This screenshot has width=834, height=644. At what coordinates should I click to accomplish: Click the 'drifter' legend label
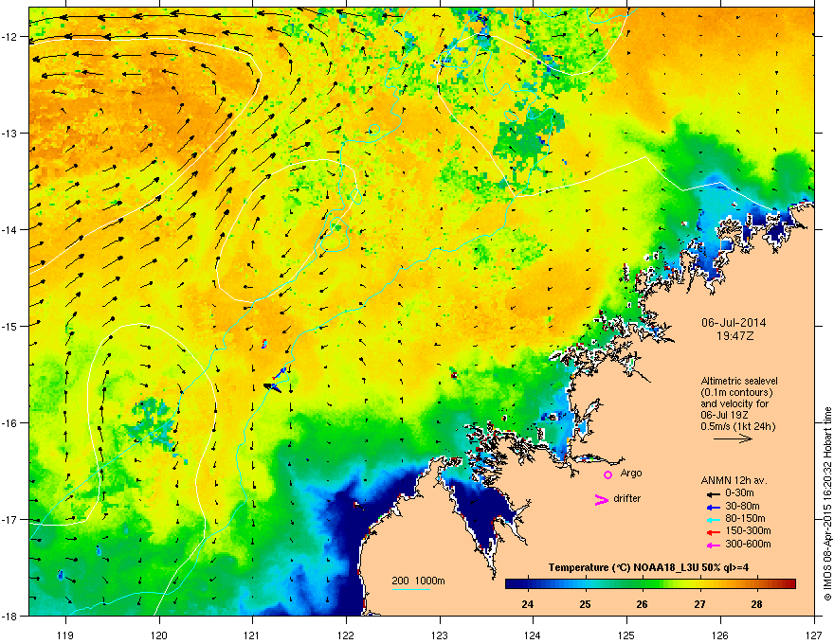(x=627, y=498)
